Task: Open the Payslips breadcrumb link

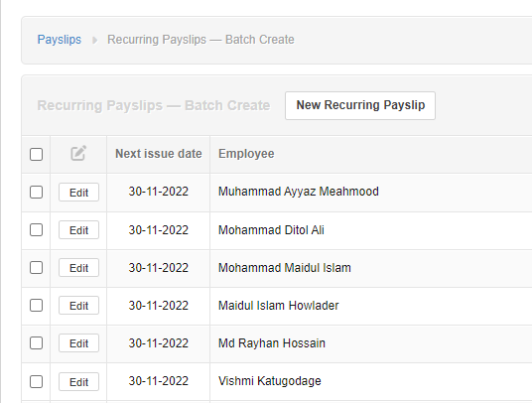Action: click(x=60, y=40)
